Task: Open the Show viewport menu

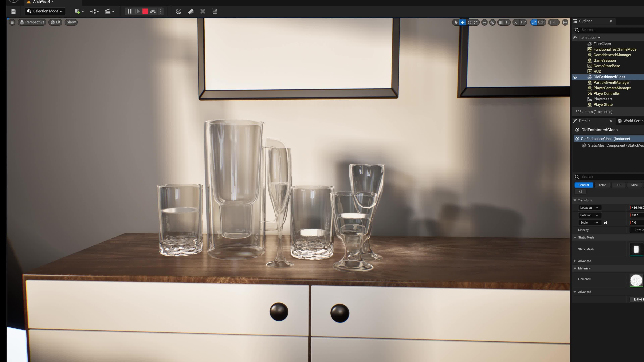Action: (71, 22)
